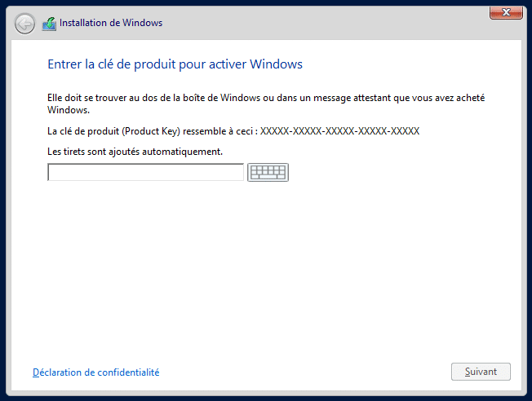Click the phrase vous avez acheté
Screen dimensions: 532x401
(x=448, y=98)
